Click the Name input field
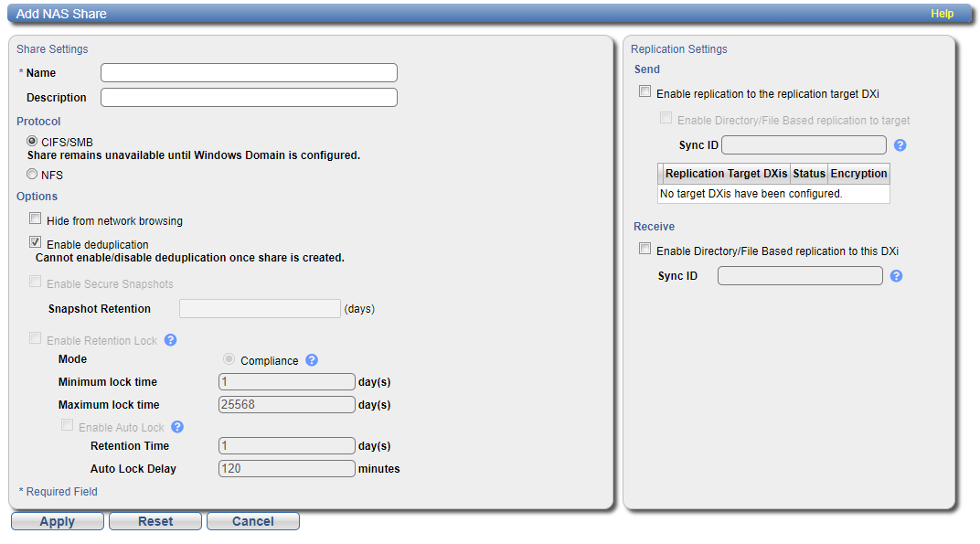 249,73
